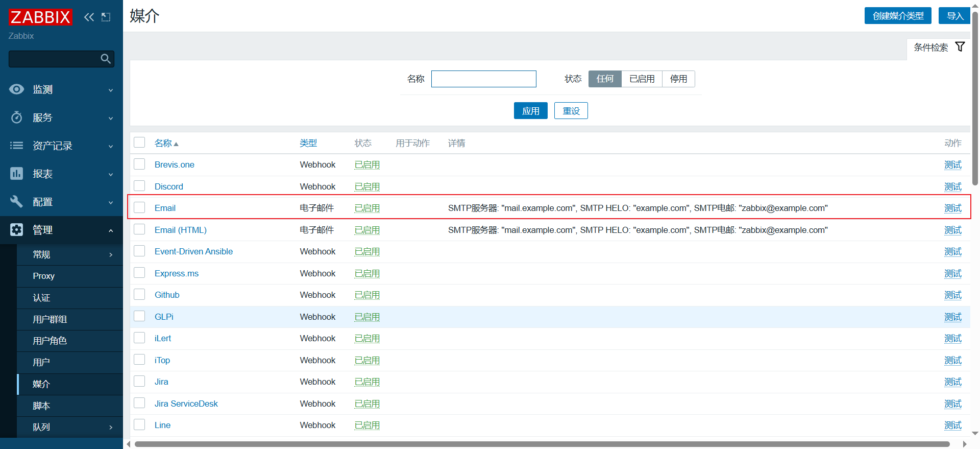Click the Zabbix logo
This screenshot has width=980, height=449.
click(x=40, y=17)
